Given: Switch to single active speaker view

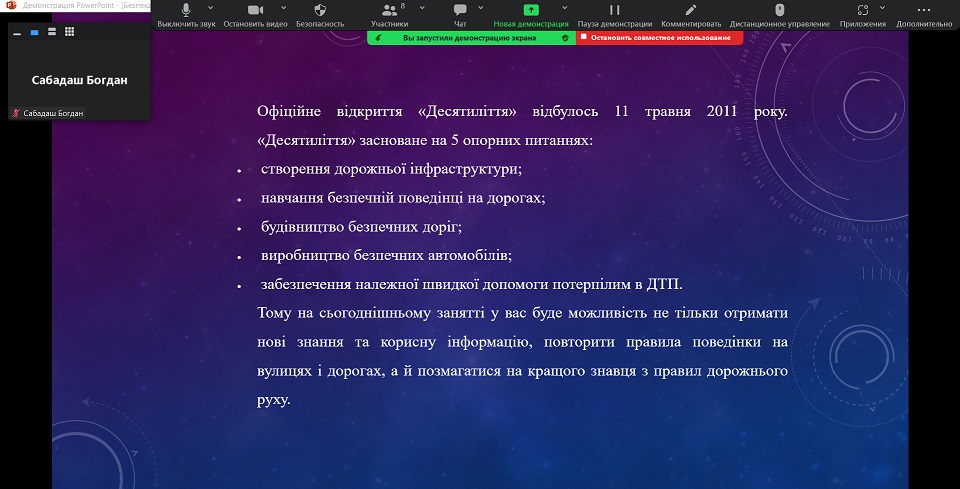Looking at the screenshot, I should 35,32.
